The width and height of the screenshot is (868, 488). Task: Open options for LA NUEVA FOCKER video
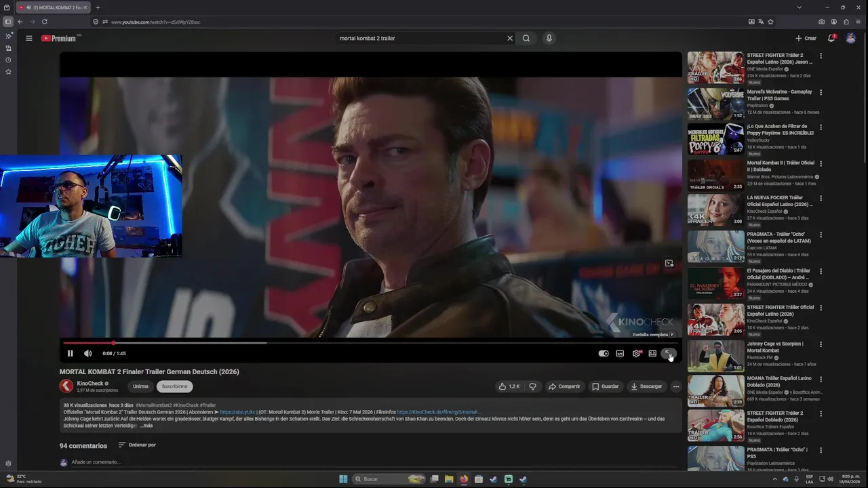click(821, 198)
